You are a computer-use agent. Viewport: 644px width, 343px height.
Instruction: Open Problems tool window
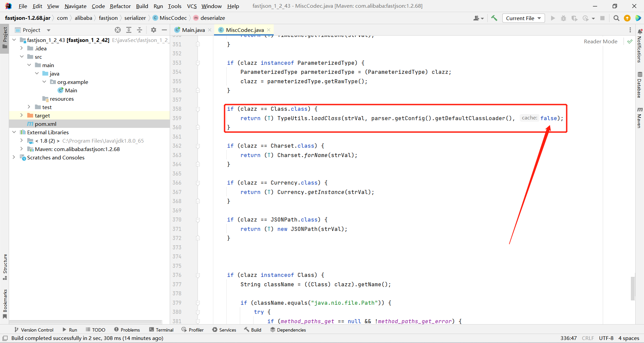point(127,330)
